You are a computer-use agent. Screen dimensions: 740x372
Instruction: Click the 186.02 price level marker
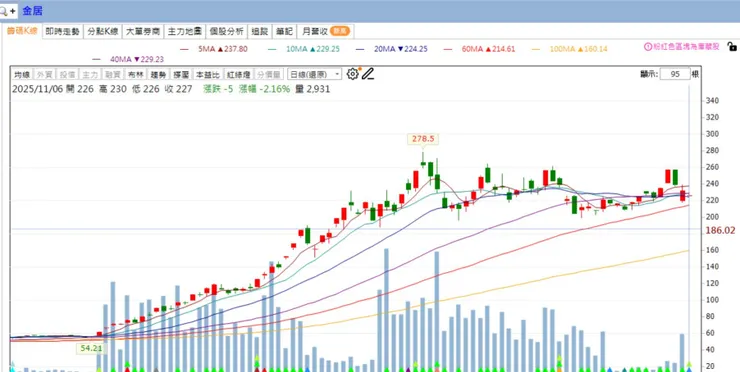click(x=721, y=230)
